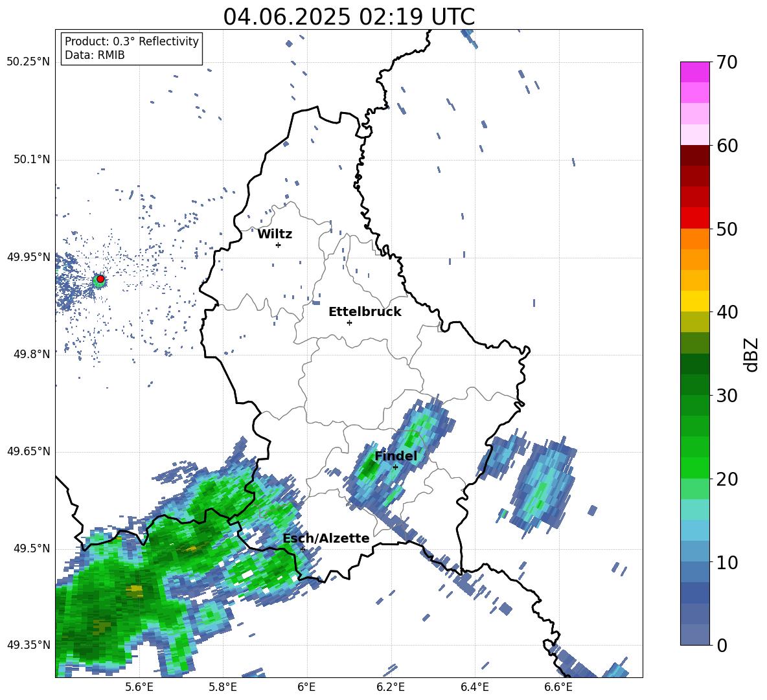The width and height of the screenshot is (767, 700).
Task: Click the Ettelbruck station cross marker
Action: point(349,322)
